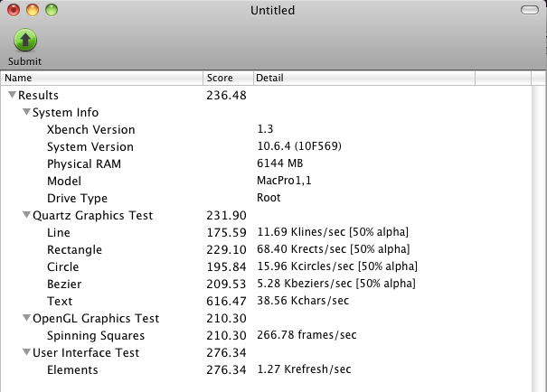Select the Elements test row
This screenshot has width=547, height=392.
coord(267,369)
